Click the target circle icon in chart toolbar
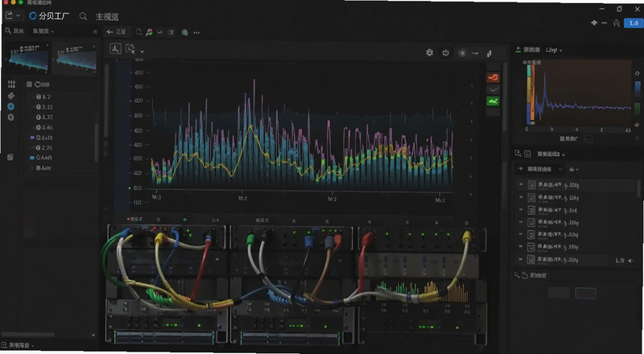Image resolution: width=644 pixels, height=354 pixels. [462, 53]
